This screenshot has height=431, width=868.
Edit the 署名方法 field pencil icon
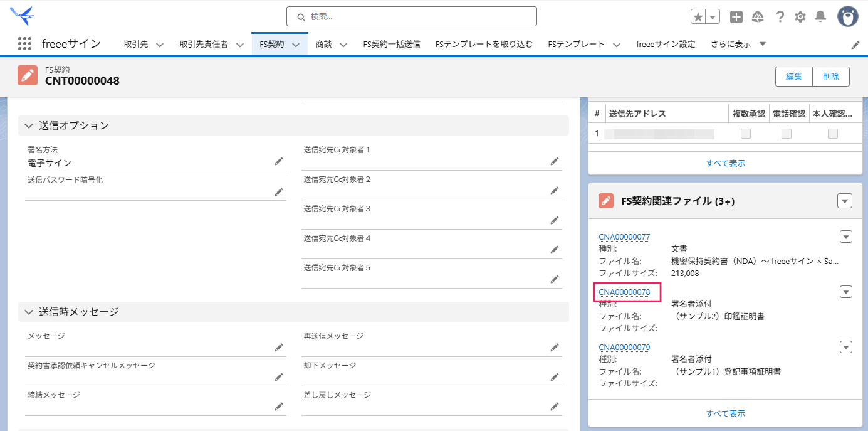pyautogui.click(x=279, y=162)
